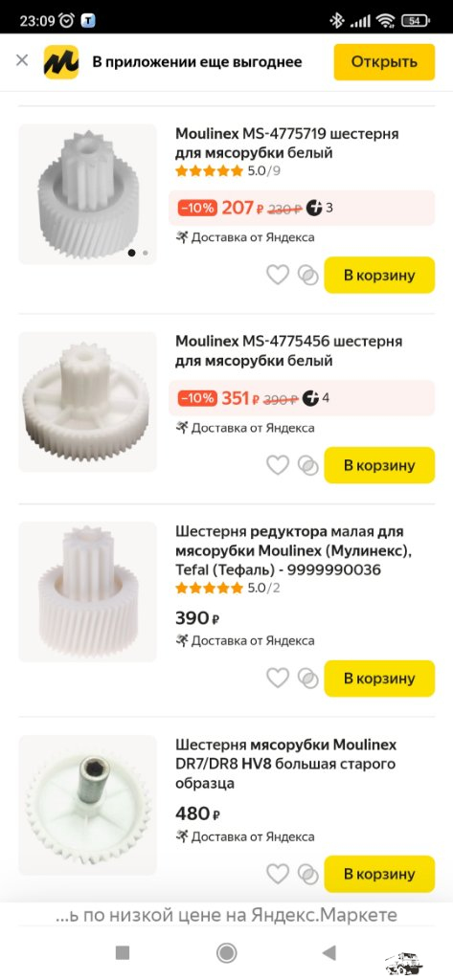The height and width of the screenshot is (980, 453).
Task: Favorite the DR7/DR8 HV8 large gear
Action: [278, 874]
